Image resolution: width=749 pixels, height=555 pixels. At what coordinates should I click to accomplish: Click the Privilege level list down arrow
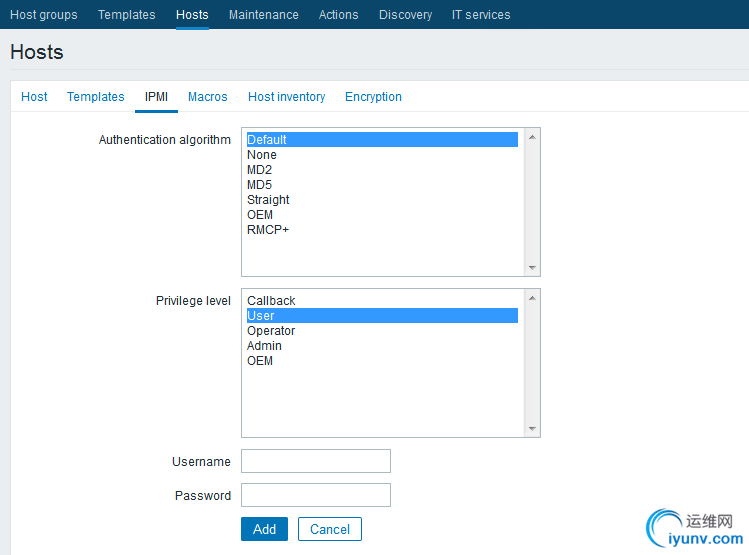[532, 429]
